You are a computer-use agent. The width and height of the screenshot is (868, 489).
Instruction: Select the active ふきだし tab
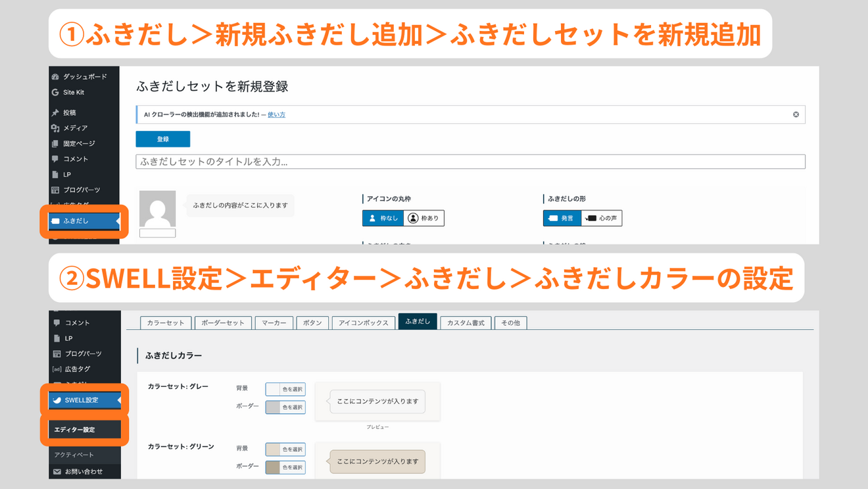click(418, 322)
